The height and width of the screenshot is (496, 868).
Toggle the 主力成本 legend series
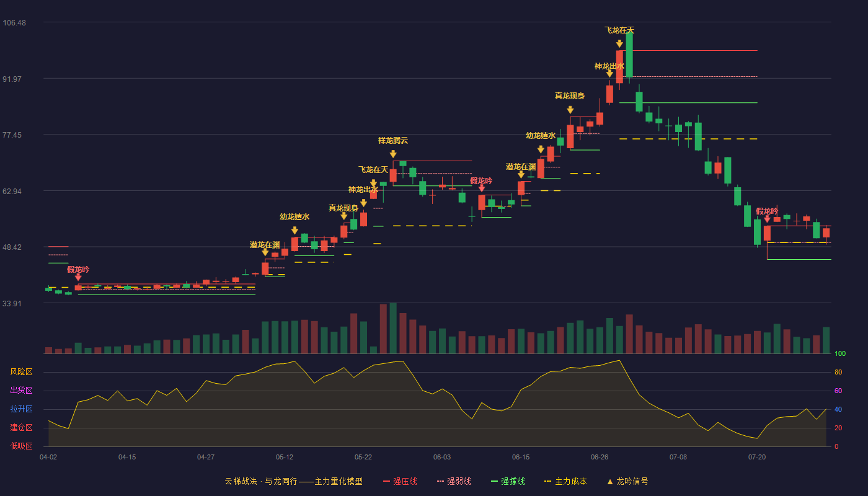pos(565,481)
